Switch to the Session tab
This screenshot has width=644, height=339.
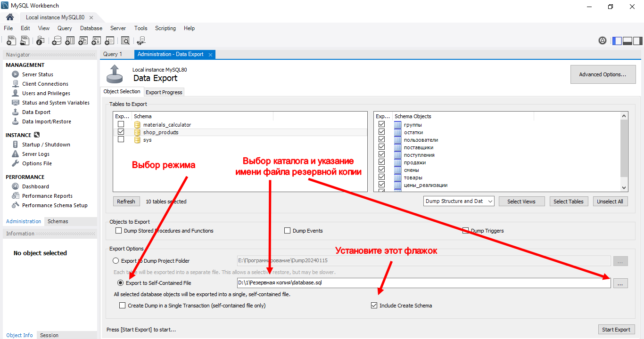(x=49, y=335)
